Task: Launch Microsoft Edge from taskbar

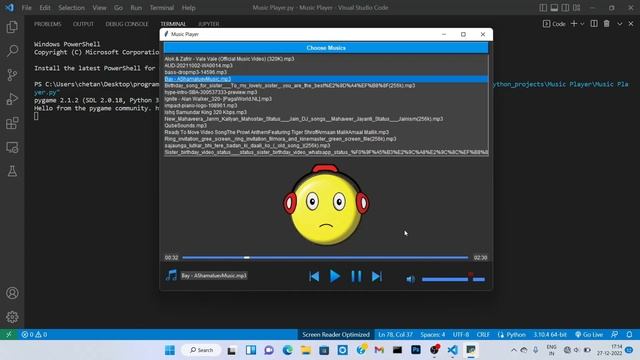Action: pos(288,350)
